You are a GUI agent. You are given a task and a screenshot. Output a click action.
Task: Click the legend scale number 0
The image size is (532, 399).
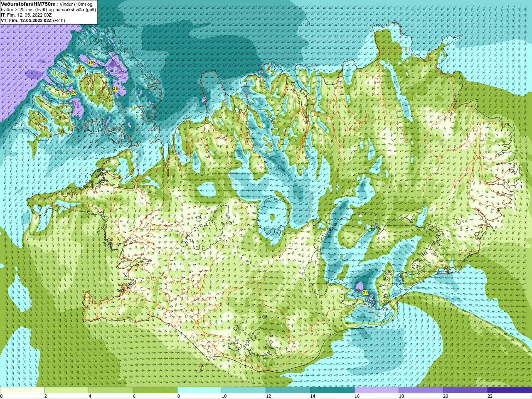1,396
